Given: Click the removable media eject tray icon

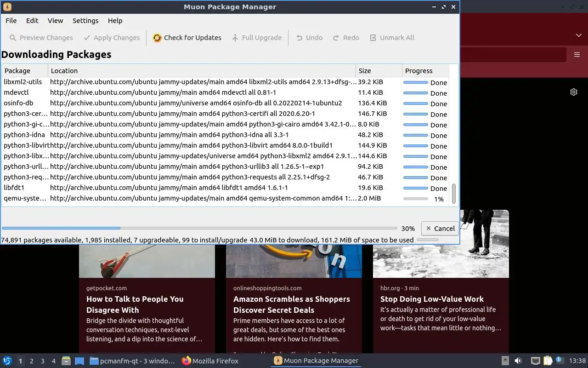Looking at the screenshot, I should [505, 361].
